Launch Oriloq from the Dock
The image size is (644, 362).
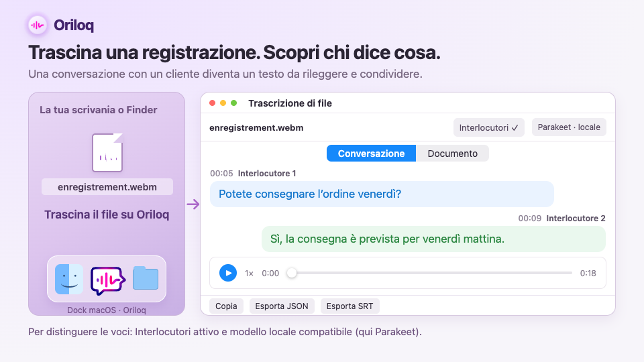(x=107, y=280)
